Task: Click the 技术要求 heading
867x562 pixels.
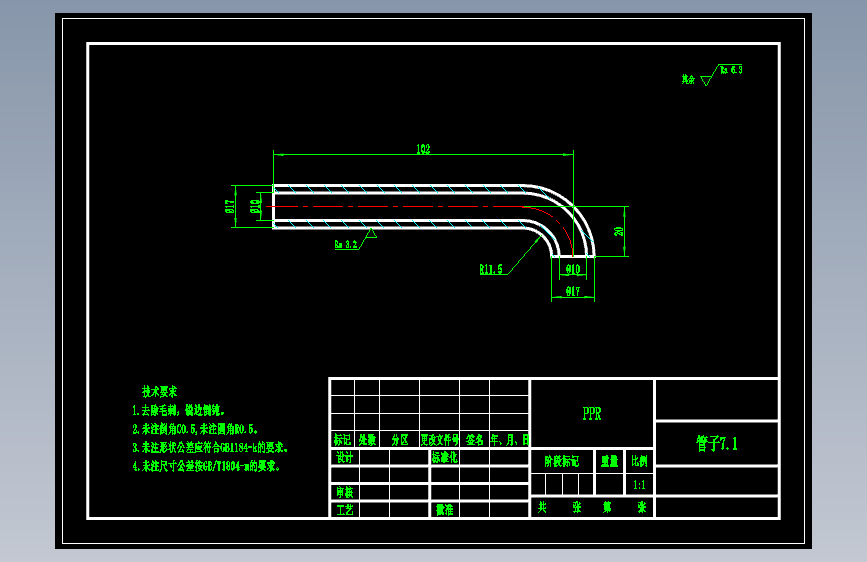Action: tap(159, 392)
